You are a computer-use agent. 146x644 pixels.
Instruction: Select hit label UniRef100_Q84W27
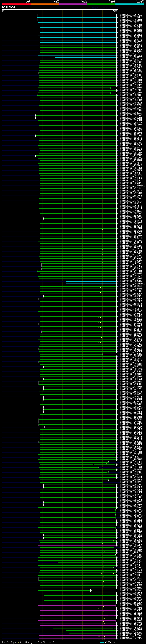[x=131, y=605]
